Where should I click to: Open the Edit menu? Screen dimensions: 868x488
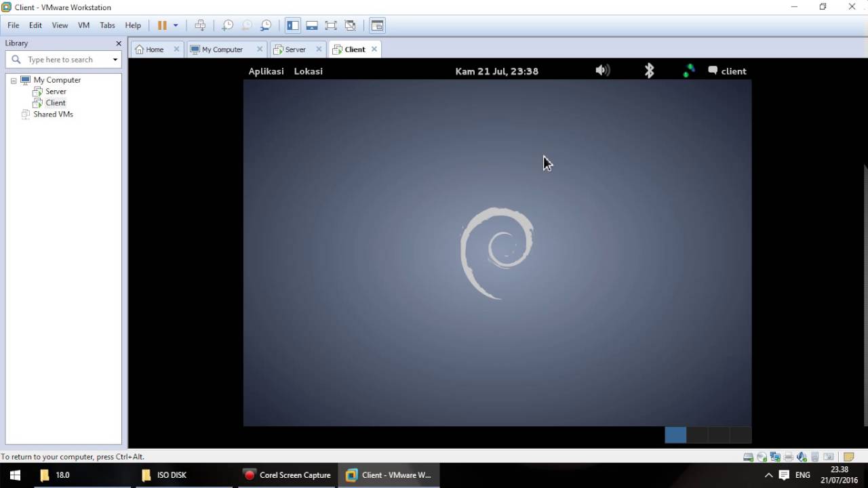click(35, 25)
